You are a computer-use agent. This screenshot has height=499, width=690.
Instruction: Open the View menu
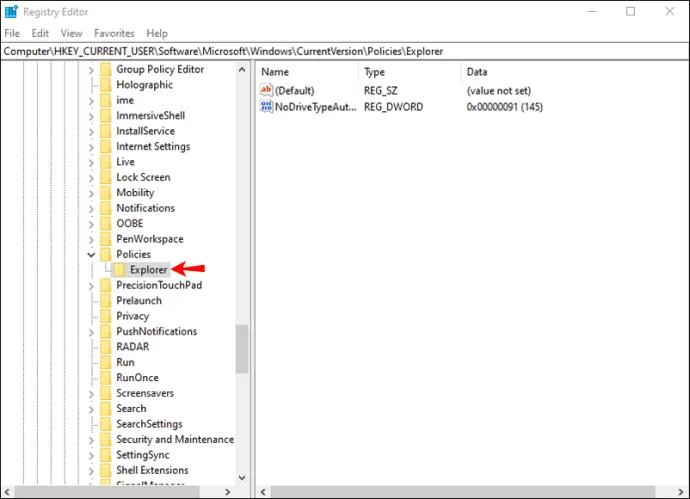pos(71,33)
